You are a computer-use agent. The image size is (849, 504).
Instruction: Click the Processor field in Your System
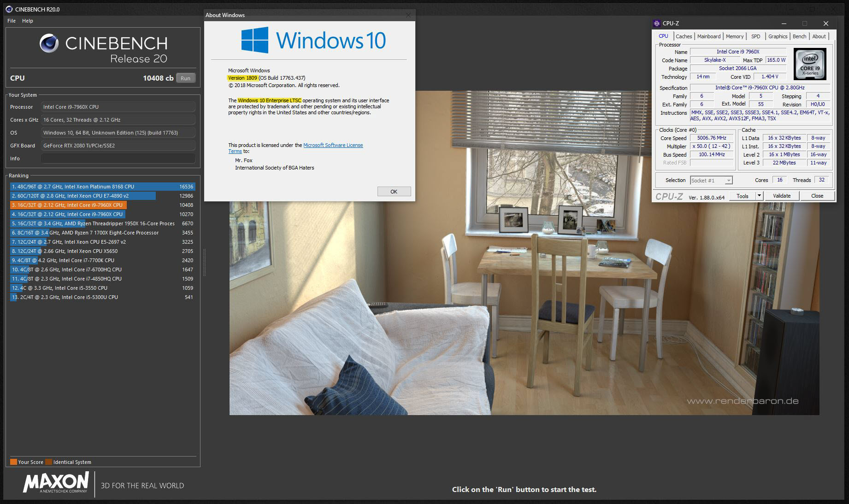pyautogui.click(x=118, y=107)
